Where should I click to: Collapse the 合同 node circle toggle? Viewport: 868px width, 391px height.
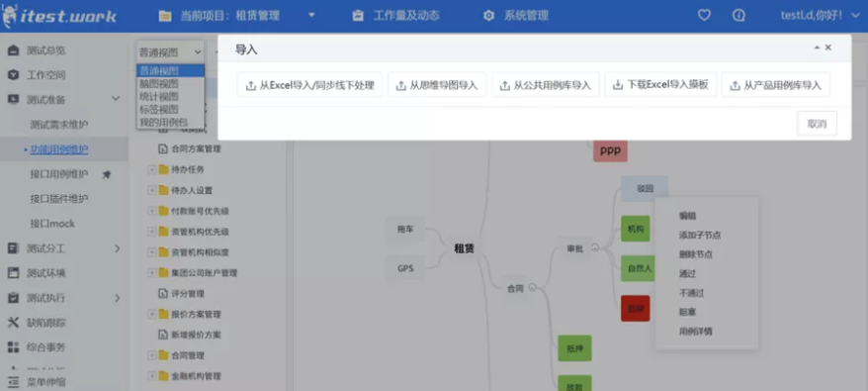click(532, 287)
